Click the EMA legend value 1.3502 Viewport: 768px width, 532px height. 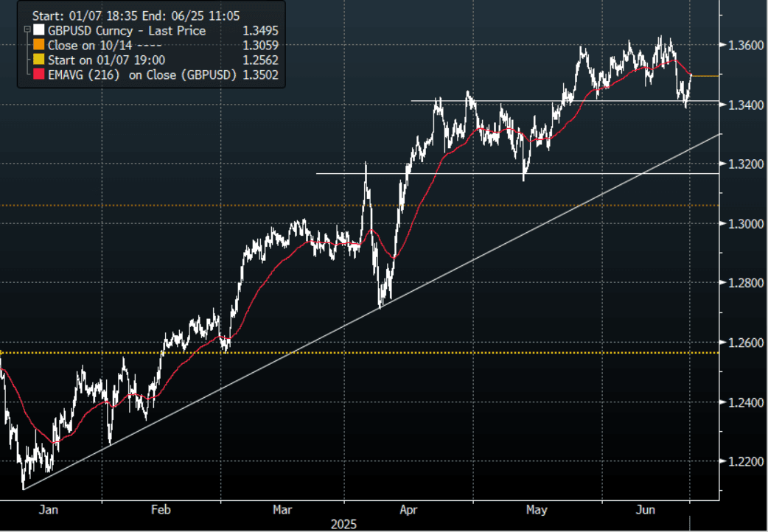(x=261, y=75)
